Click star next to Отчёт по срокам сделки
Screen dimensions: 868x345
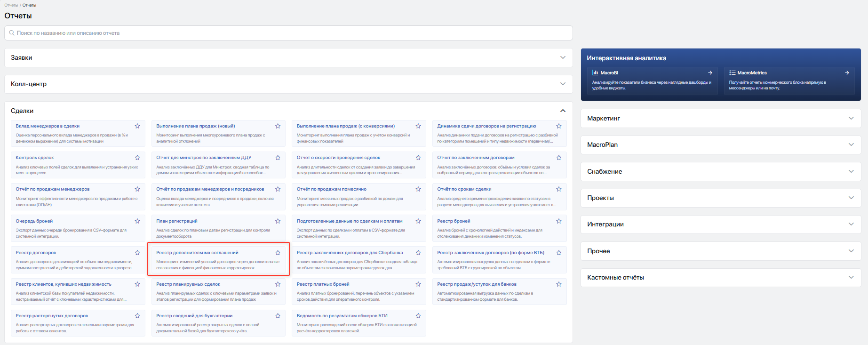pyautogui.click(x=559, y=189)
